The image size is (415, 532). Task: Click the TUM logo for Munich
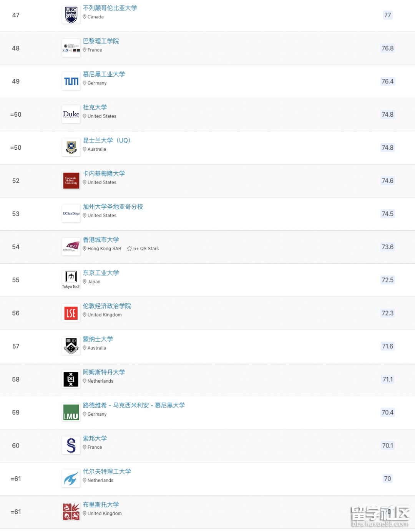click(x=71, y=81)
